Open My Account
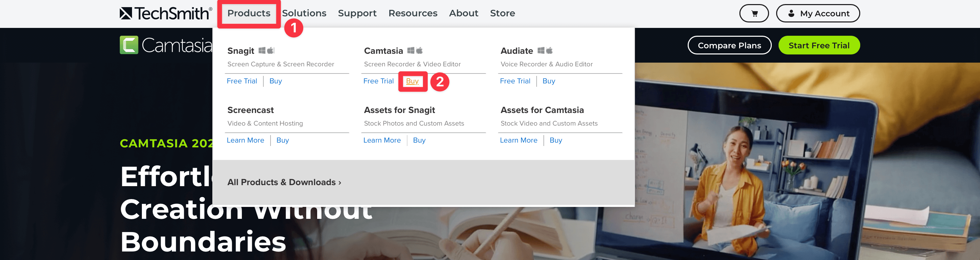This screenshot has height=260, width=980. [x=818, y=13]
